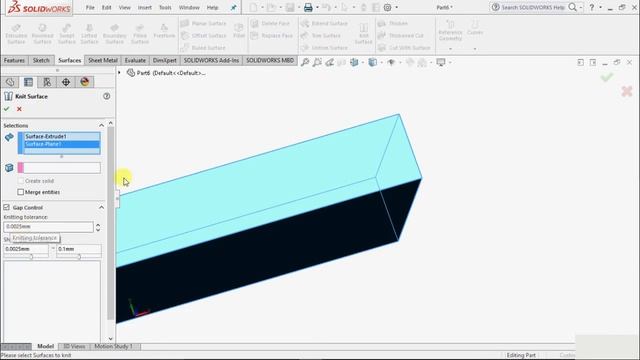Switch to the Evaluate tab
The width and height of the screenshot is (640, 360).
pyautogui.click(x=135, y=60)
